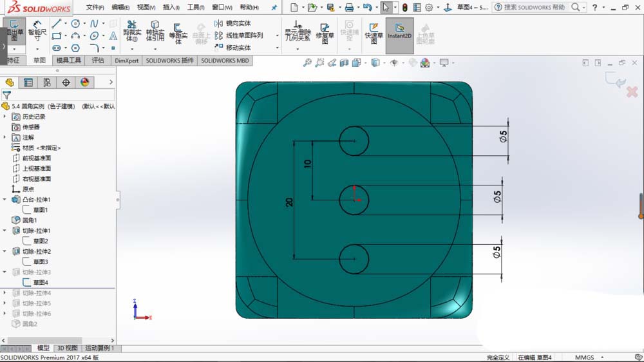Click Rapid Sketch (快速草图)
Viewport: 644px width, 362px height.
pos(374,33)
